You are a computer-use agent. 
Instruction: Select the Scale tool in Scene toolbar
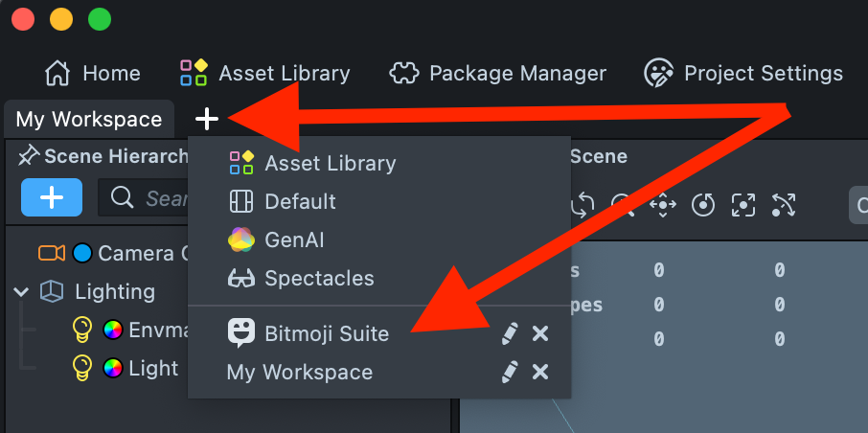pyautogui.click(x=742, y=204)
